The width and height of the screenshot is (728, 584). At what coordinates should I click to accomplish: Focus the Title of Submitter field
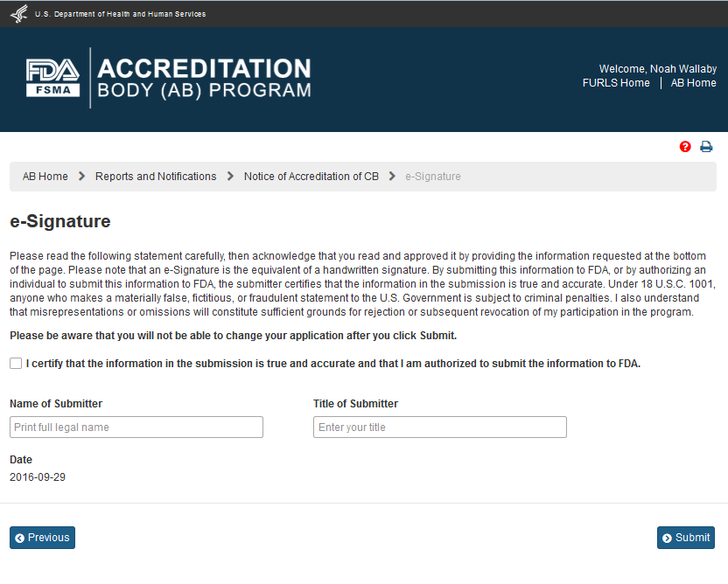[440, 428]
